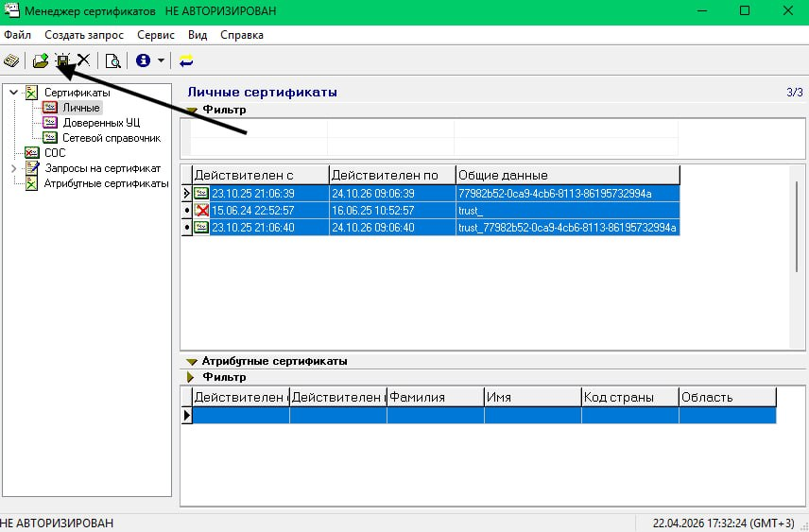809x532 pixels.
Task: Click the floppy disk export icon
Action: [x=63, y=61]
